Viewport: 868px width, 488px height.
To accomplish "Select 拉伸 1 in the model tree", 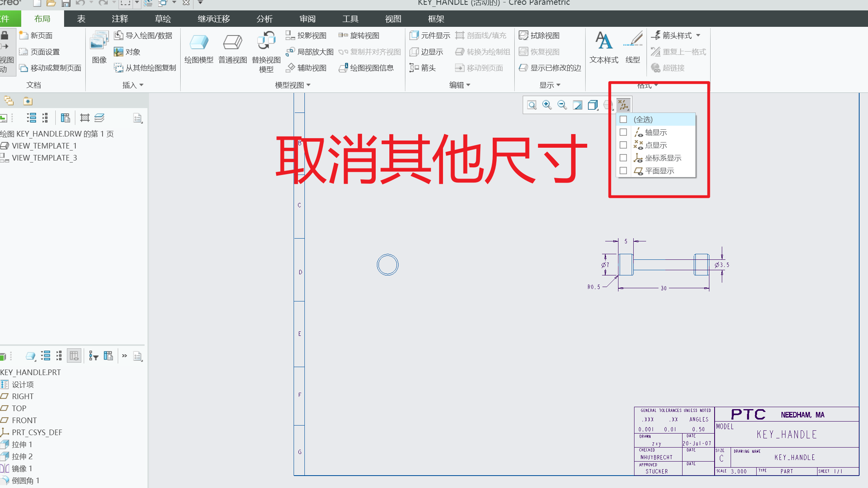I will pos(22,444).
